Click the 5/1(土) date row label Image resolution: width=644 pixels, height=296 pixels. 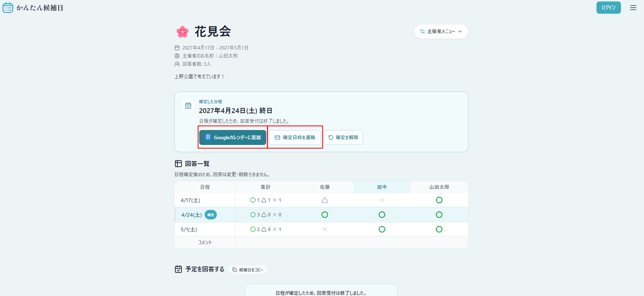pos(189,230)
